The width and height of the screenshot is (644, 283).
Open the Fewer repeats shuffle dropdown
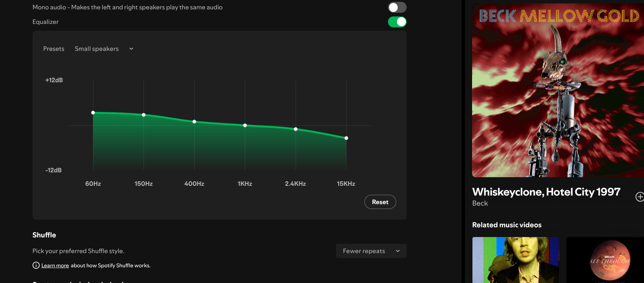click(x=371, y=251)
